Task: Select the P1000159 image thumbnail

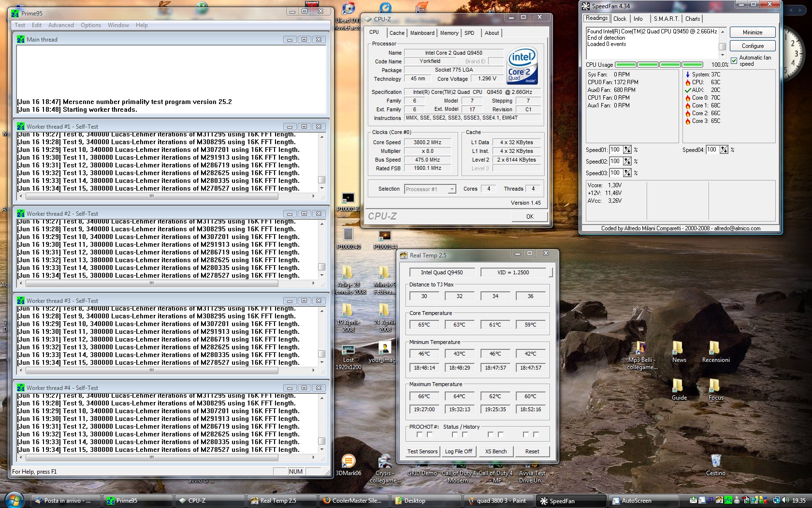Action: click(348, 202)
